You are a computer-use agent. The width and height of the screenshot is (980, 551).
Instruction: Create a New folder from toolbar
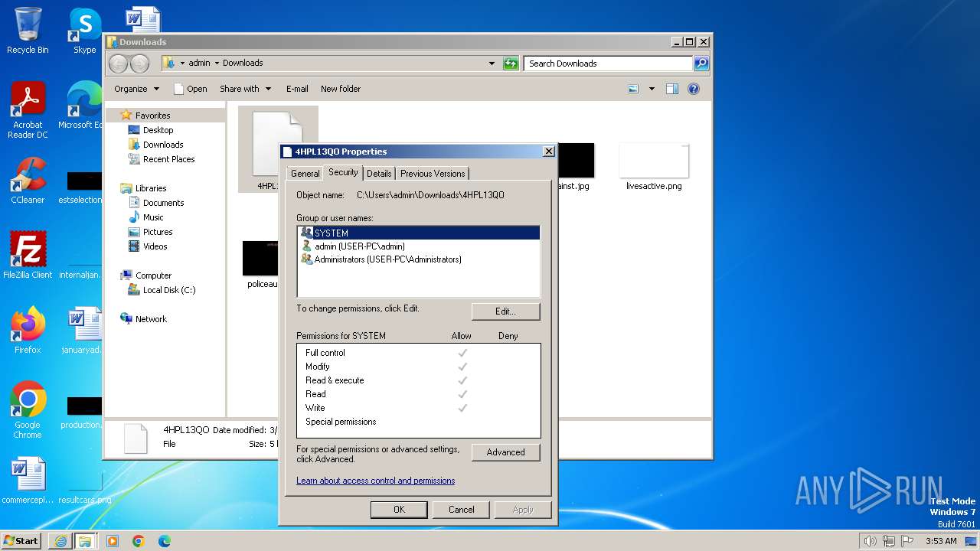click(x=341, y=89)
